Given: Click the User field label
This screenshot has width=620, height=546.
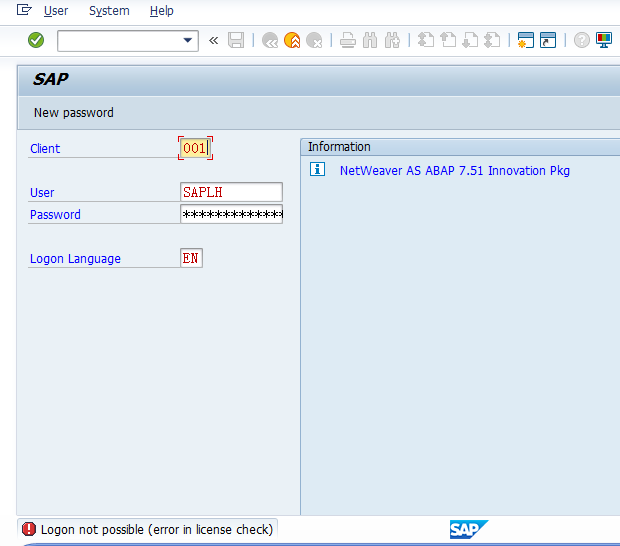Looking at the screenshot, I should [42, 193].
